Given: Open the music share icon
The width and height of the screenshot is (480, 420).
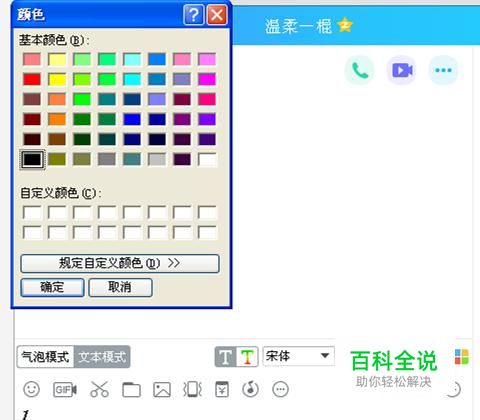Looking at the screenshot, I should coord(251,389).
